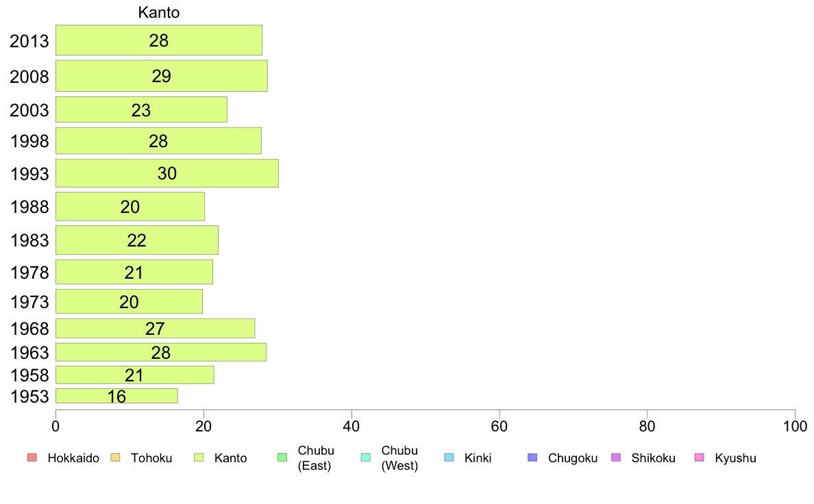
Task: Click the Kanto yellow-green legend swatch
Action: click(x=199, y=457)
